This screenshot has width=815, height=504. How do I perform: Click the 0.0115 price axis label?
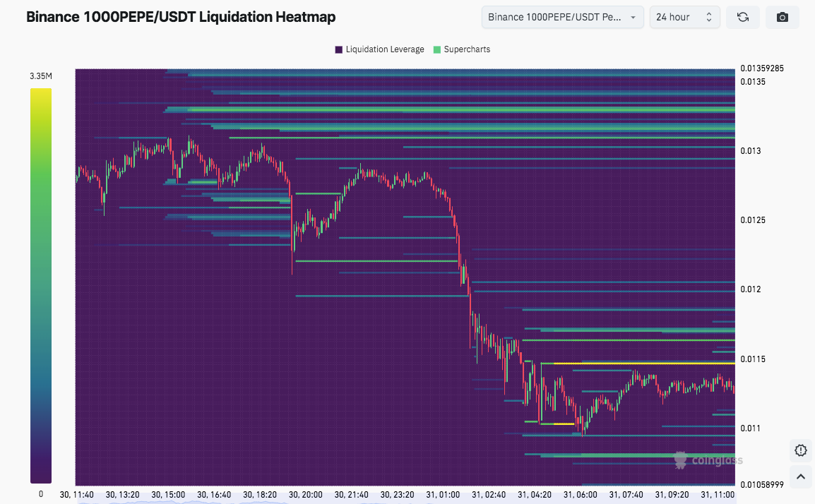point(753,359)
